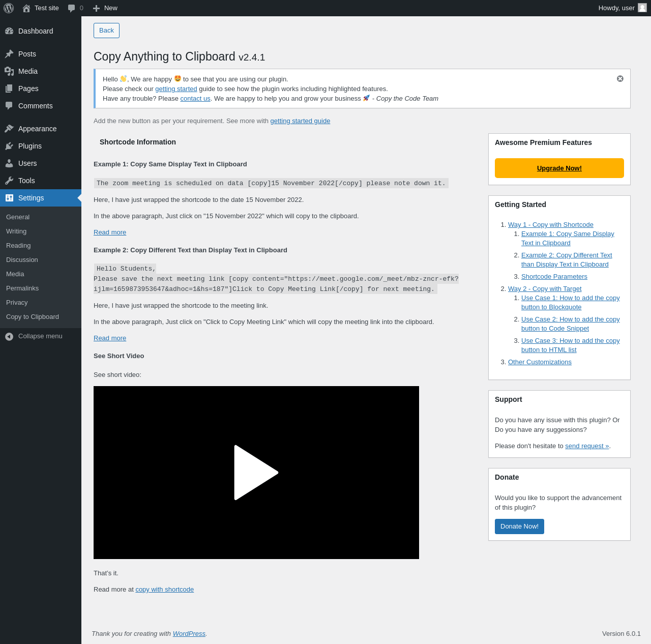
Task: Click the Back button
Action: 106,31
